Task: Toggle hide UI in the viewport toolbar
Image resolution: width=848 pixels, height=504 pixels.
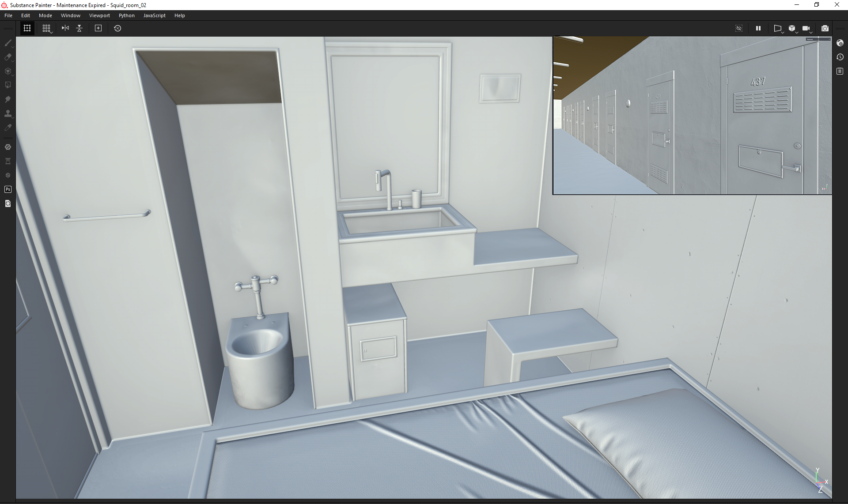Action: point(739,28)
